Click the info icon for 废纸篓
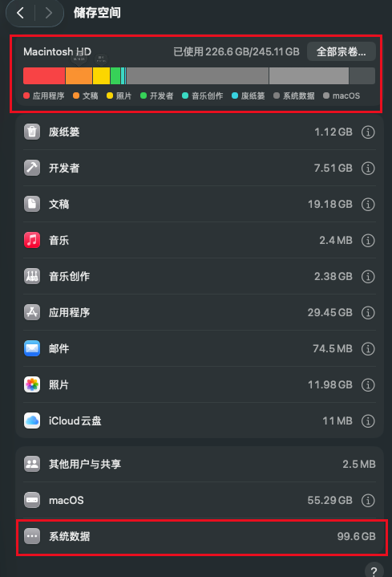Viewport: 392px width, 577px height. click(368, 132)
